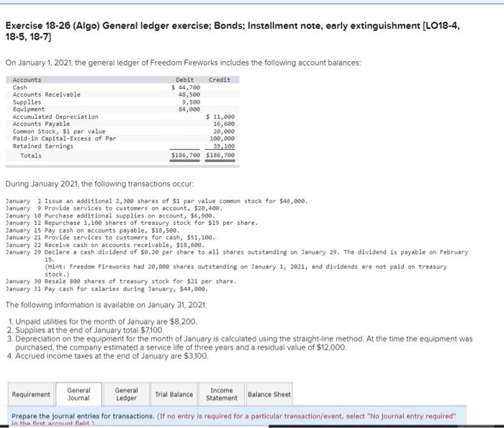Click the exercise title heading 18-26

coord(233,31)
